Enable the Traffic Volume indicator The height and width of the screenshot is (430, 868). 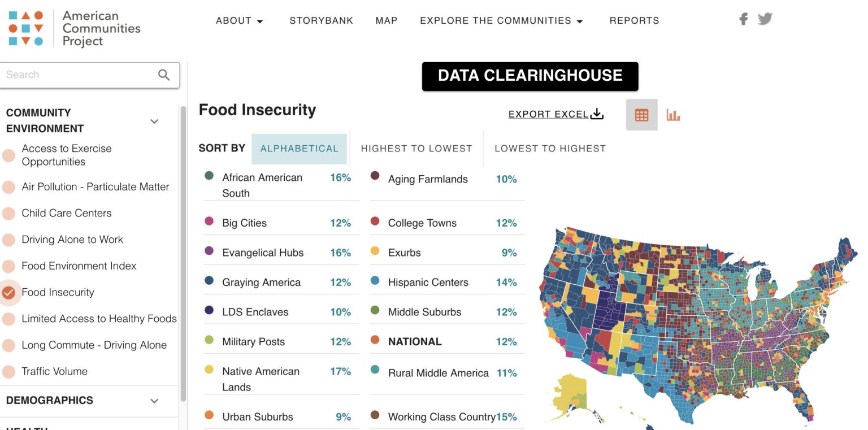click(x=8, y=371)
